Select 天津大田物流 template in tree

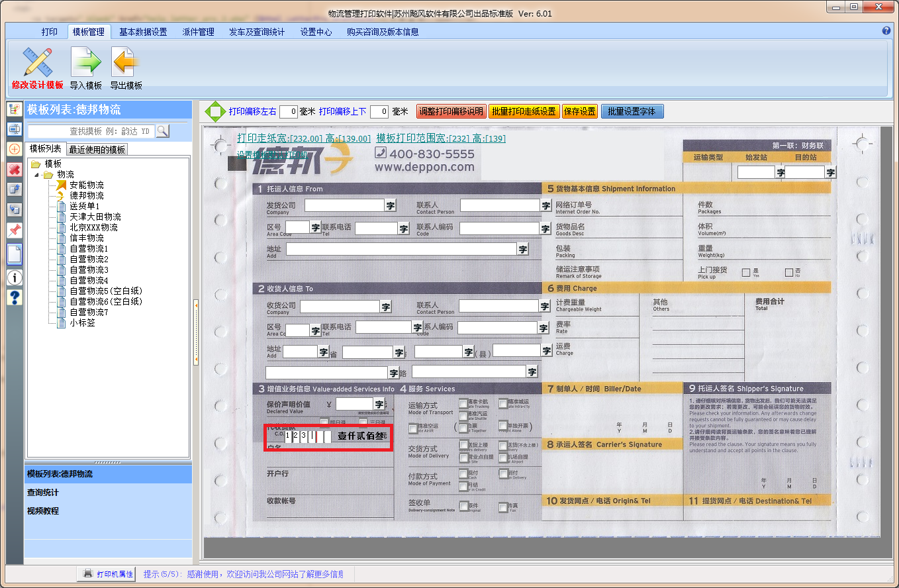pos(95,217)
